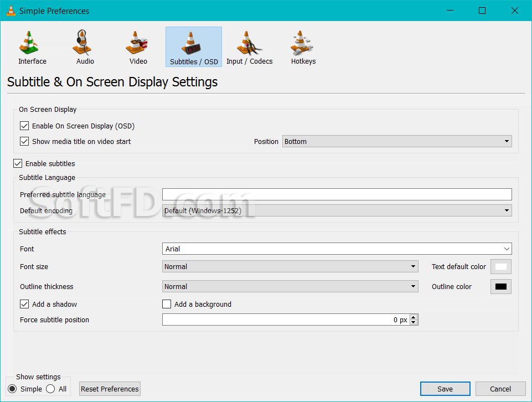Decrease Force subtitle position with down arrow
532x402 pixels.
pos(414,322)
